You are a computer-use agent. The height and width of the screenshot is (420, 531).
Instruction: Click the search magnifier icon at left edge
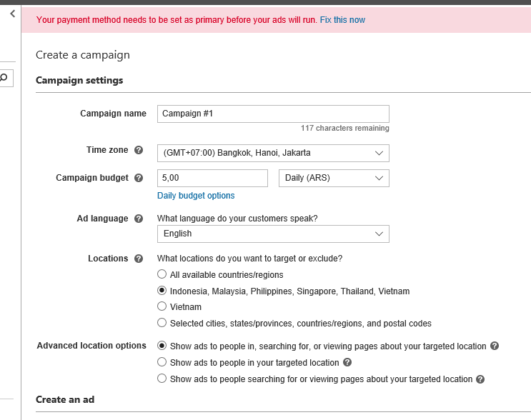(4, 78)
